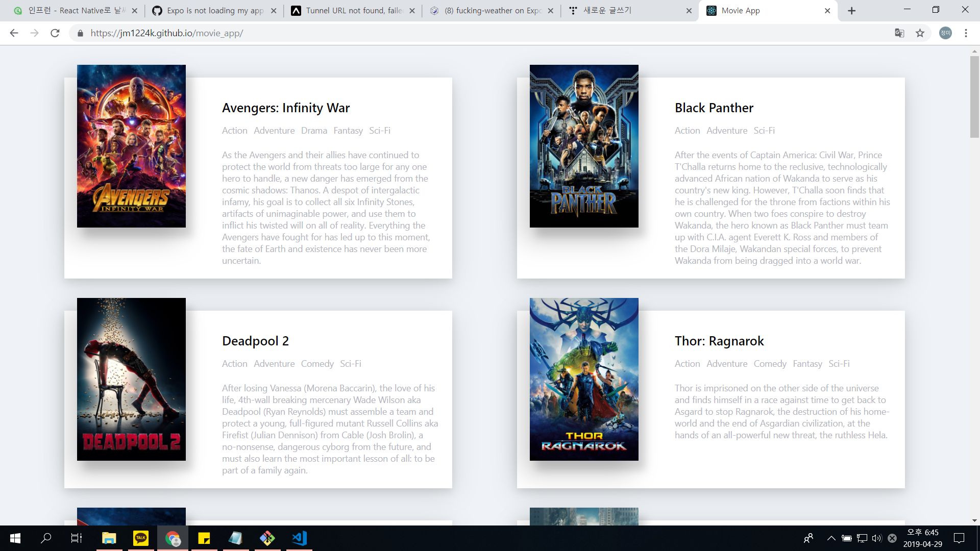Click the page vertical scrollbar thumb

click(x=974, y=97)
